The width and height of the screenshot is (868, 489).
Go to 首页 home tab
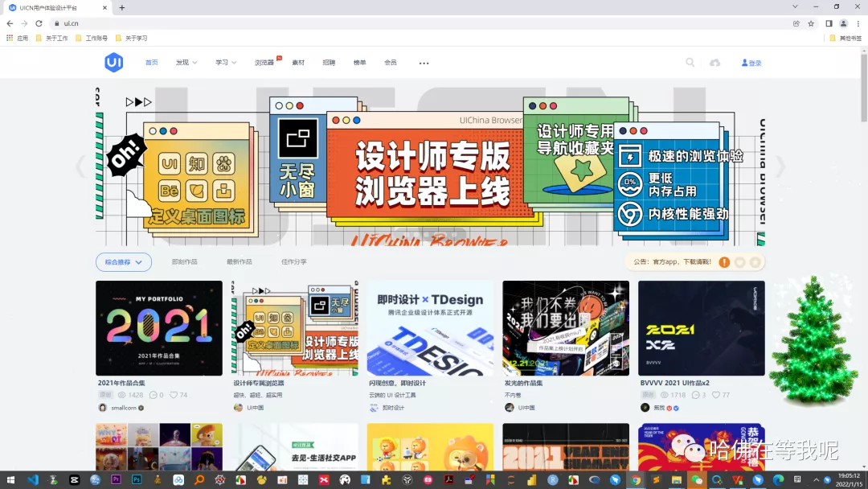pos(152,63)
